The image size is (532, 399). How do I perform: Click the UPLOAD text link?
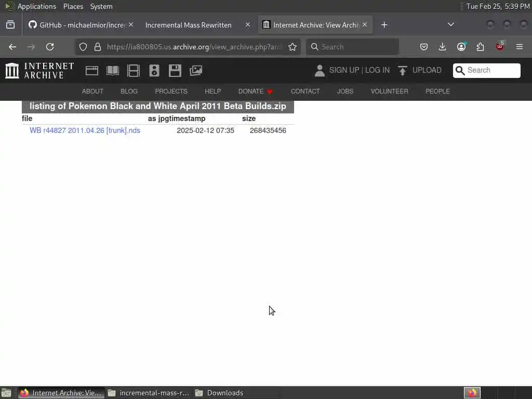click(427, 70)
